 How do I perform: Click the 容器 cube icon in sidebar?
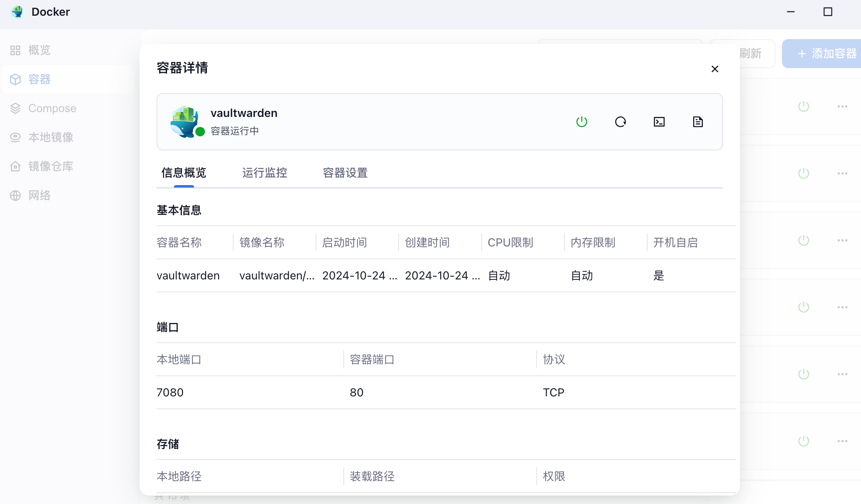(x=15, y=79)
